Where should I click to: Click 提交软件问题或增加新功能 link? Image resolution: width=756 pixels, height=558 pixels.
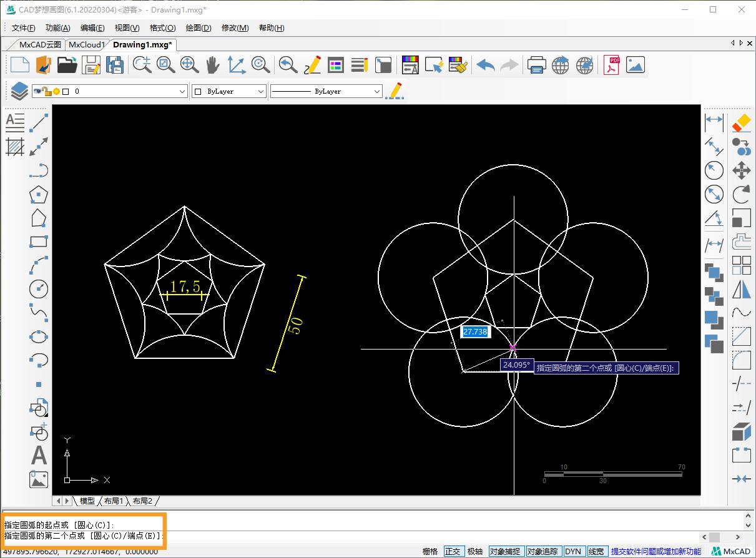coord(655,551)
